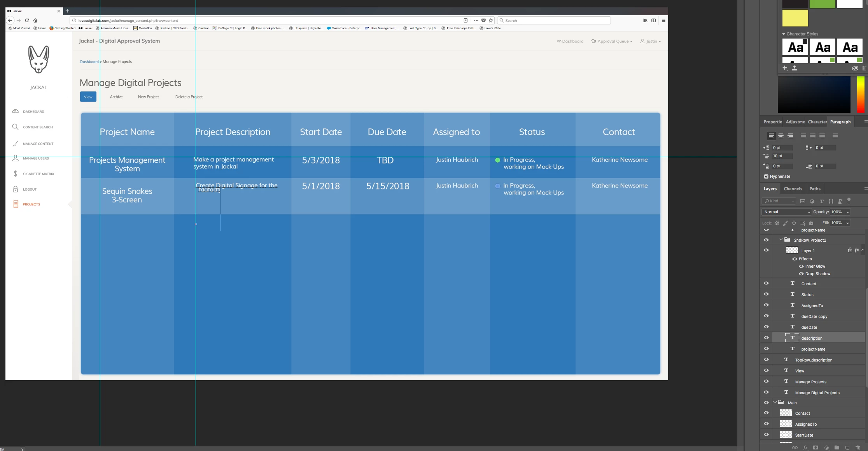Click the delete layer trash icon

point(857,447)
